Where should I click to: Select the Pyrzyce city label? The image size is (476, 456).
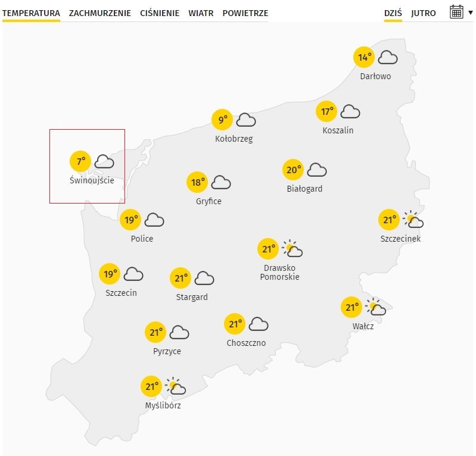pyautogui.click(x=167, y=351)
